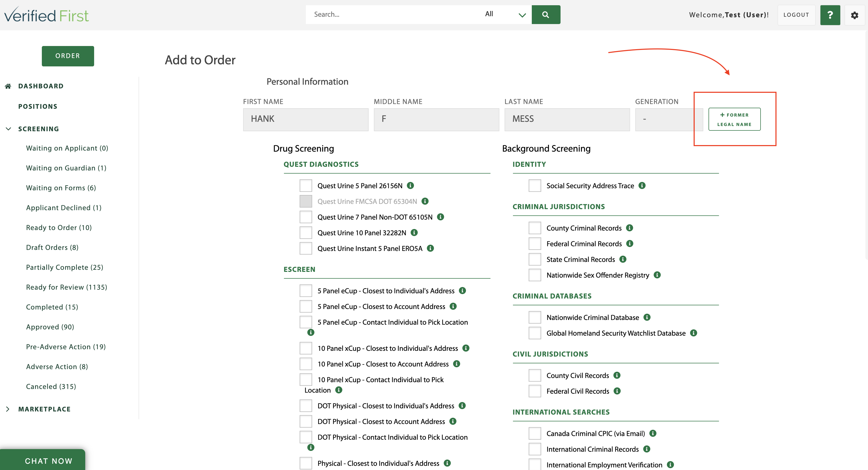
Task: Open the Generation dropdown
Action: [x=669, y=119]
